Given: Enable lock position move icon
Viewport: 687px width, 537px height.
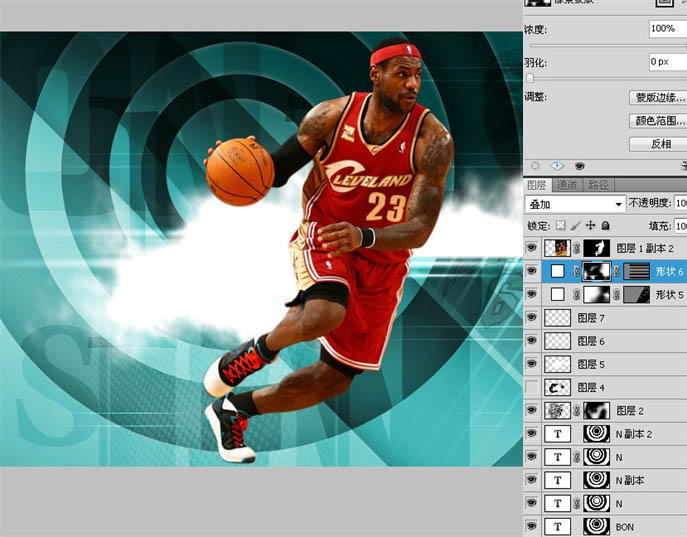Looking at the screenshot, I should point(591,226).
